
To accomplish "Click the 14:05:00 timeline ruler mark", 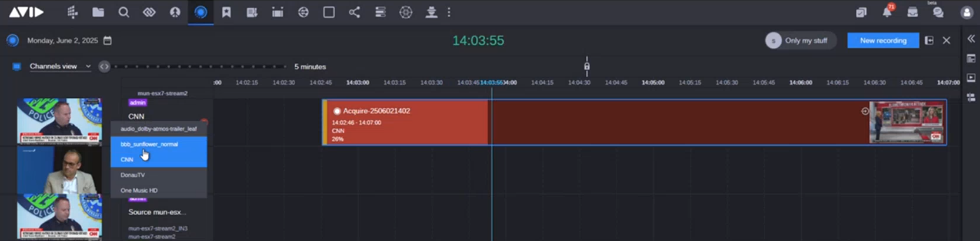I will coord(653,82).
